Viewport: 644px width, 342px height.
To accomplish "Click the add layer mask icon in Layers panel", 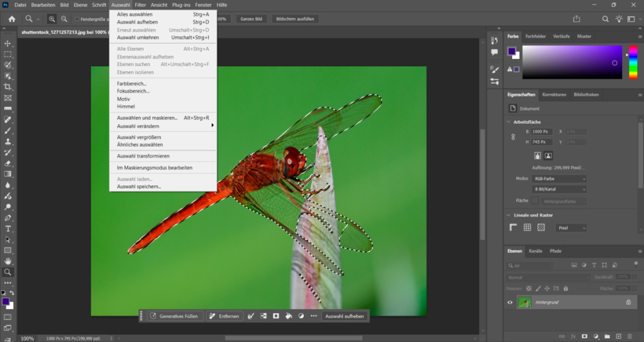I will pyautogui.click(x=584, y=337).
